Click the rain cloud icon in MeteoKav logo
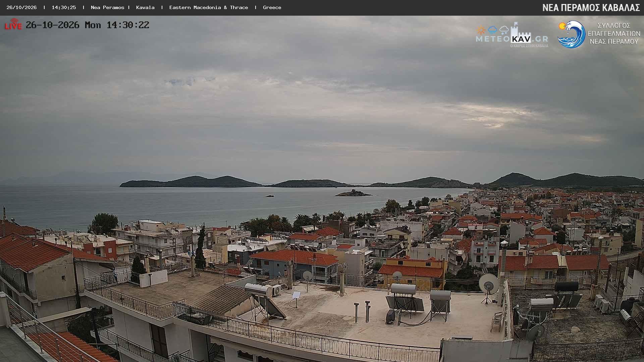The height and width of the screenshot is (362, 644). click(492, 30)
